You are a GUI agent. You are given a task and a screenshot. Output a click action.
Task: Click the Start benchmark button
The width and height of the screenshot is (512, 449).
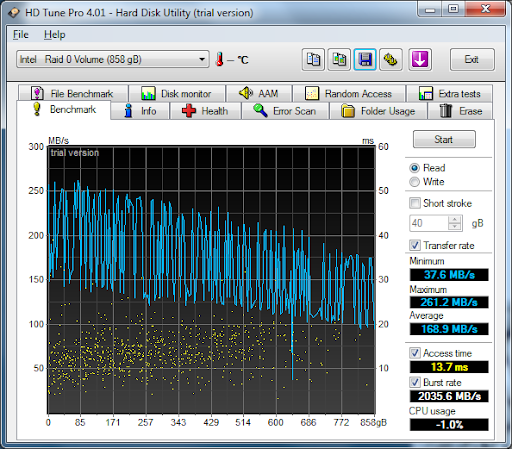(x=444, y=139)
